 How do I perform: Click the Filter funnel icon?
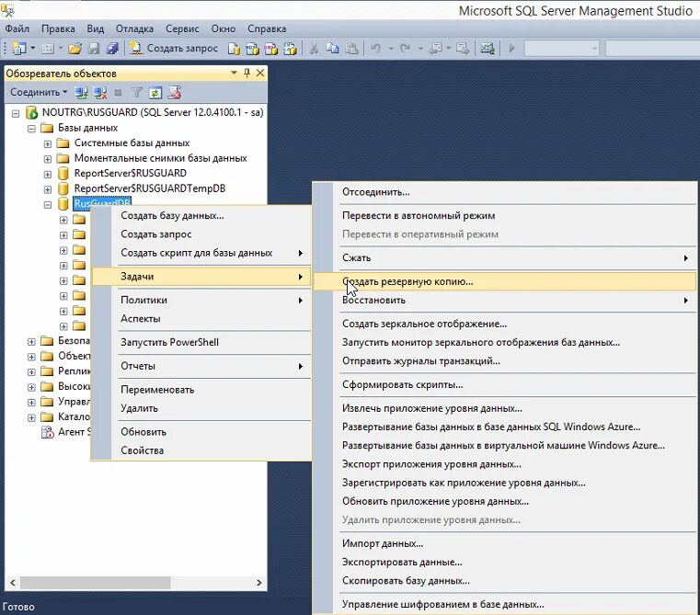point(137,93)
